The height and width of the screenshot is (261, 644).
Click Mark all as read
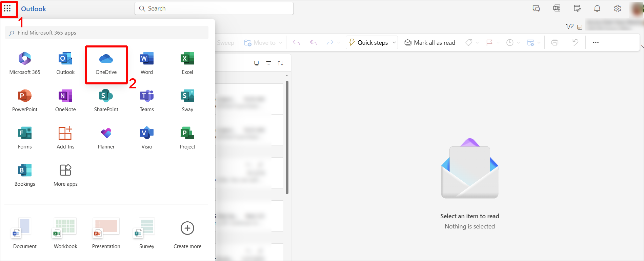(x=430, y=42)
